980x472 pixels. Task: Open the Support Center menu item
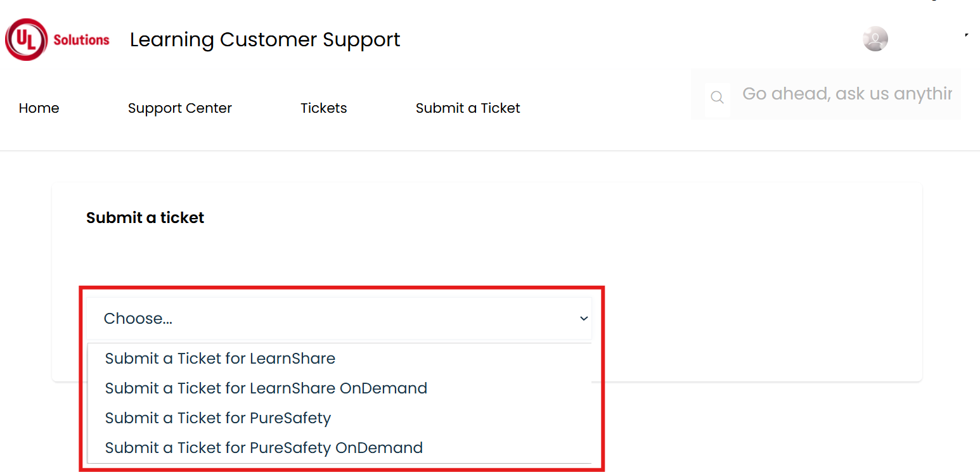(180, 108)
